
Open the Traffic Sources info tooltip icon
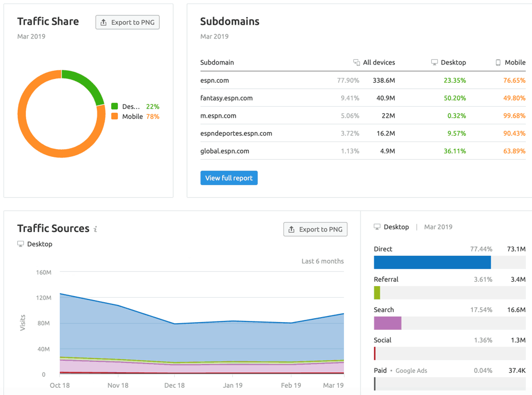(95, 228)
